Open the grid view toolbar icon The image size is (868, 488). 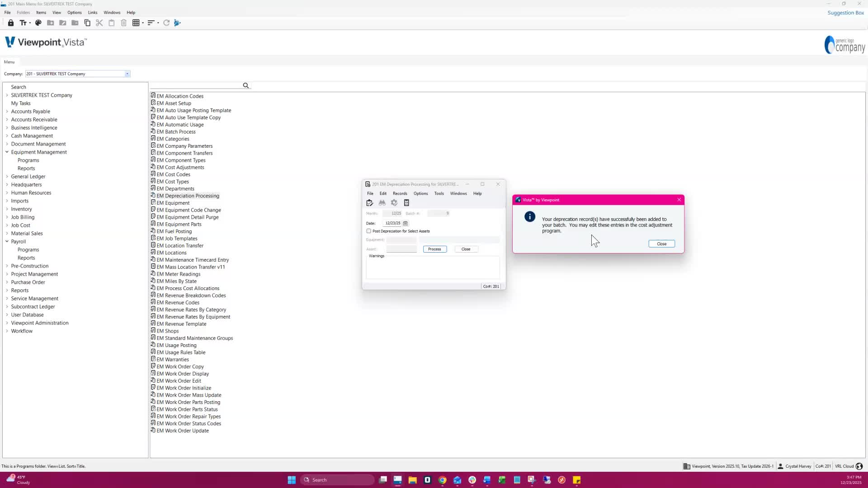click(136, 23)
